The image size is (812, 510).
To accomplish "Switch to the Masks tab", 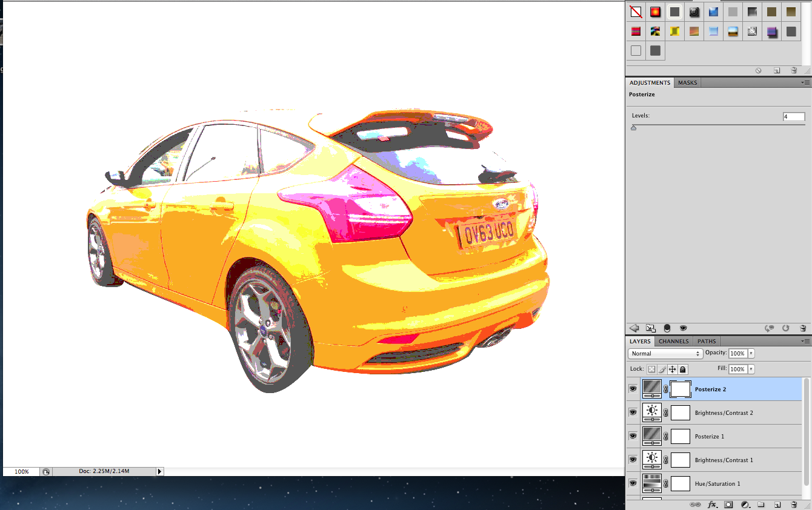I will click(x=687, y=82).
